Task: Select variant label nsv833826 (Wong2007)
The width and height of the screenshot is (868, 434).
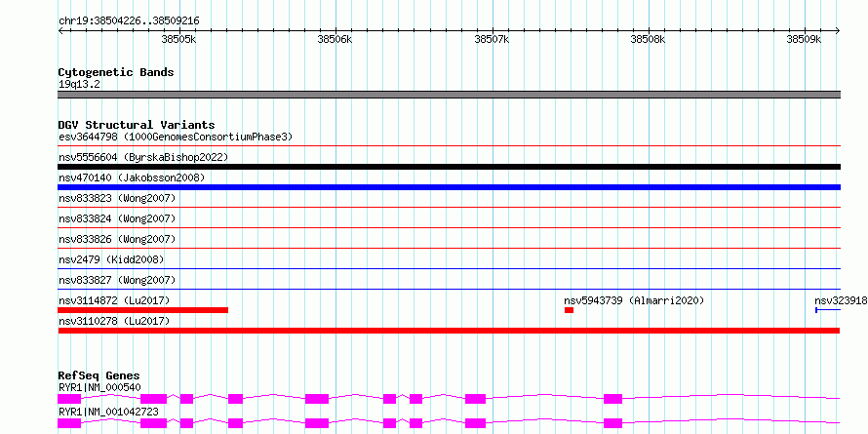Action: click(x=117, y=239)
